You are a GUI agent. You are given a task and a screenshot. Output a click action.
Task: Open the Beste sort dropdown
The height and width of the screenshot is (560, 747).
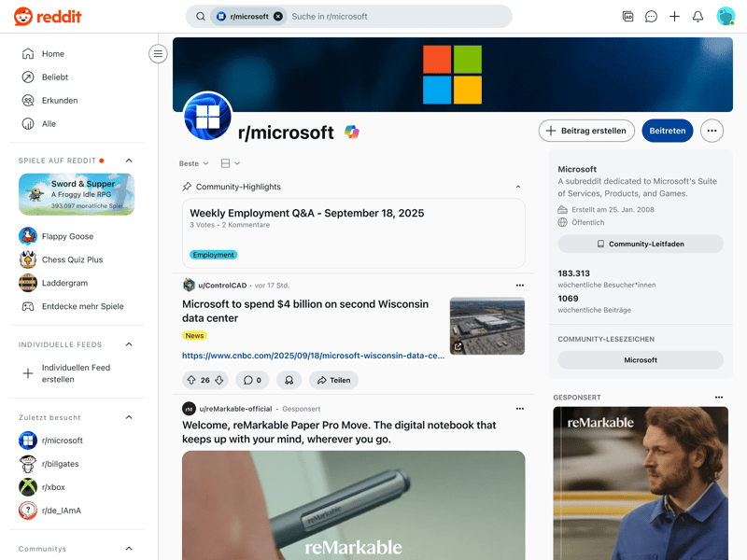(x=193, y=163)
